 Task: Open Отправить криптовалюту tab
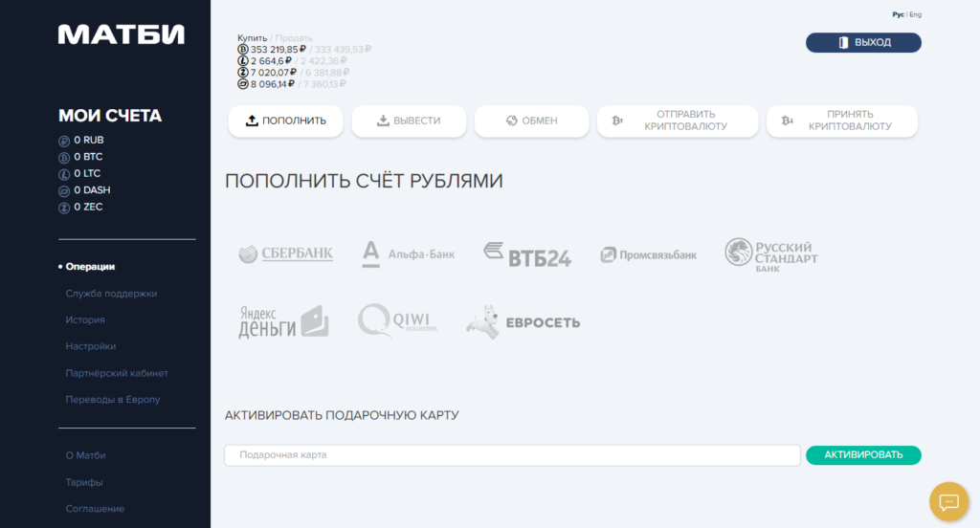tap(678, 121)
